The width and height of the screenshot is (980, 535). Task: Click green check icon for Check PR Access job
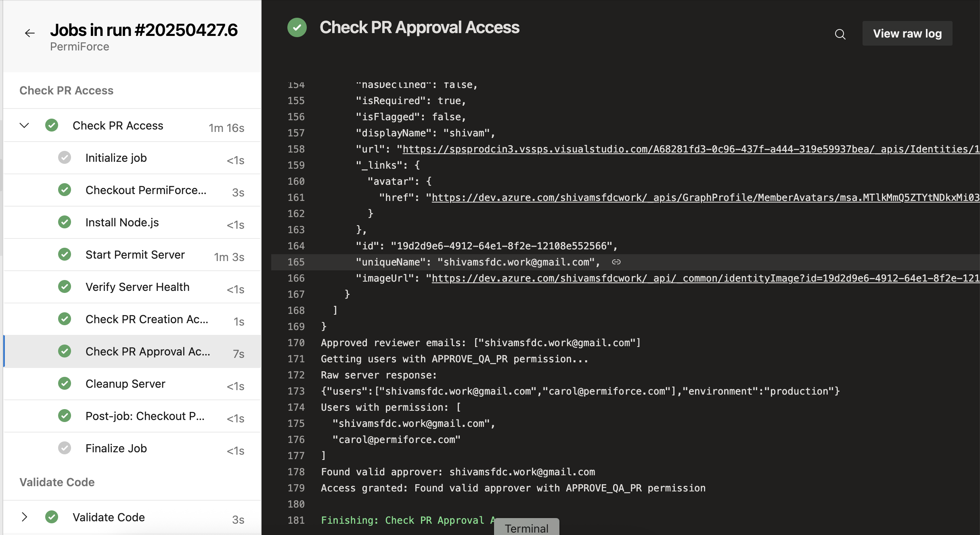coord(52,125)
